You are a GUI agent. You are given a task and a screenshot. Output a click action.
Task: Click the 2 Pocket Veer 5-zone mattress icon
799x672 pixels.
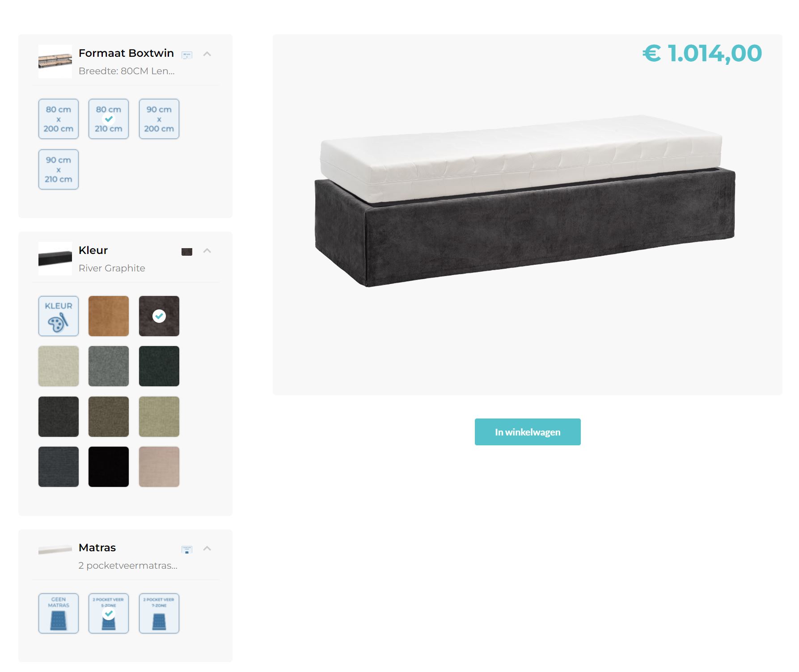[109, 613]
